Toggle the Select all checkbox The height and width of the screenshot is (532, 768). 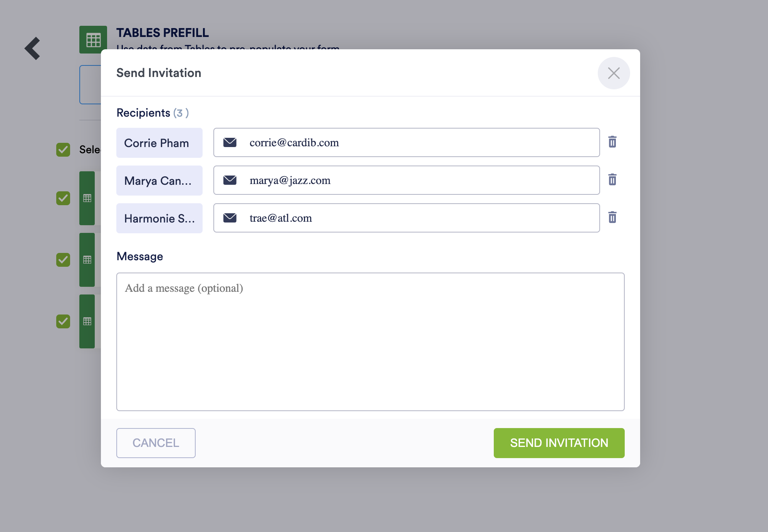(63, 150)
